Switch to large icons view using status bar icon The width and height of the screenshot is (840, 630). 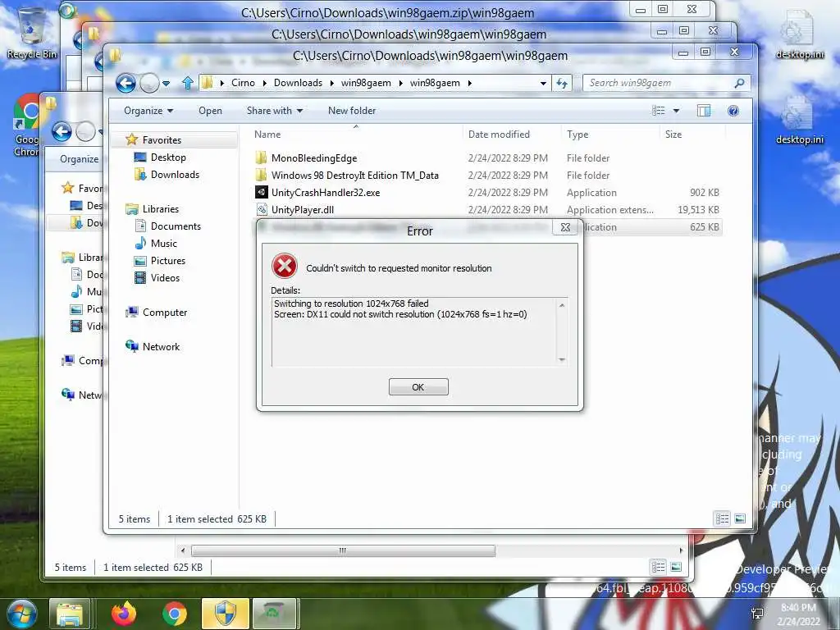(x=740, y=518)
